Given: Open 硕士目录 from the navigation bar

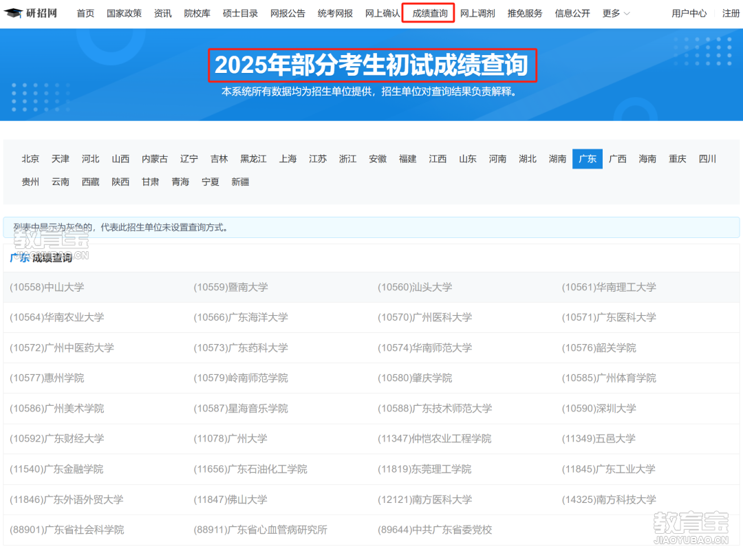Looking at the screenshot, I should pyautogui.click(x=240, y=13).
